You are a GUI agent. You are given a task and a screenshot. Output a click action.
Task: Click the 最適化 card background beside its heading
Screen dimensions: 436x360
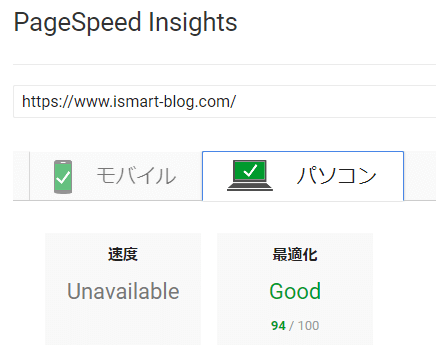click(345, 255)
